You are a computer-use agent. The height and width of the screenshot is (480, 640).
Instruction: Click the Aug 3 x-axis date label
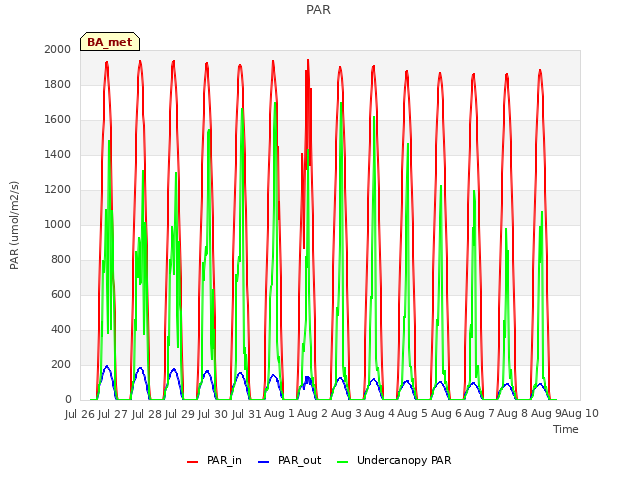point(346,414)
